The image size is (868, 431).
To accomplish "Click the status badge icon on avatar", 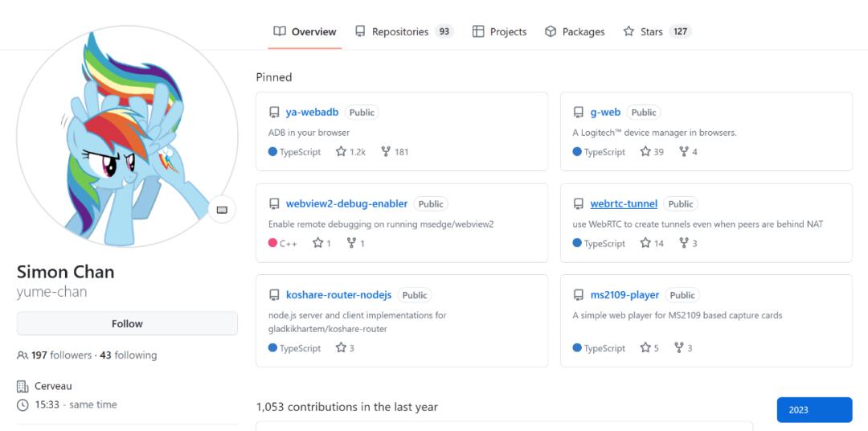I will tap(222, 210).
